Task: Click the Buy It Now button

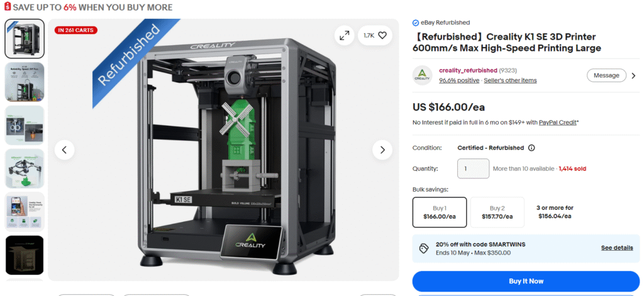Action: coord(526,281)
